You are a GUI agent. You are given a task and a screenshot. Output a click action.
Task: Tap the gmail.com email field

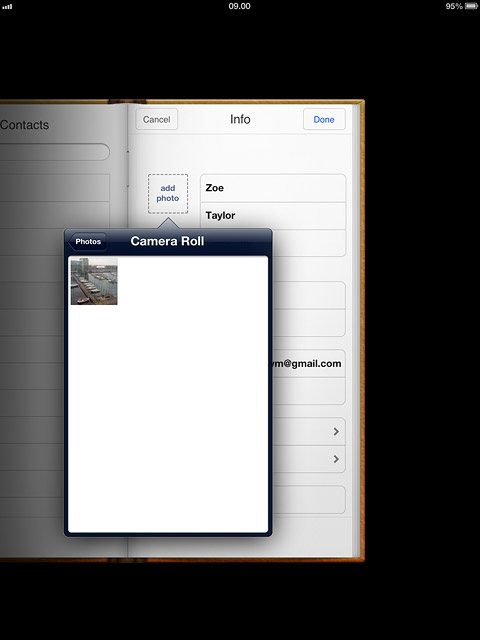[307, 363]
